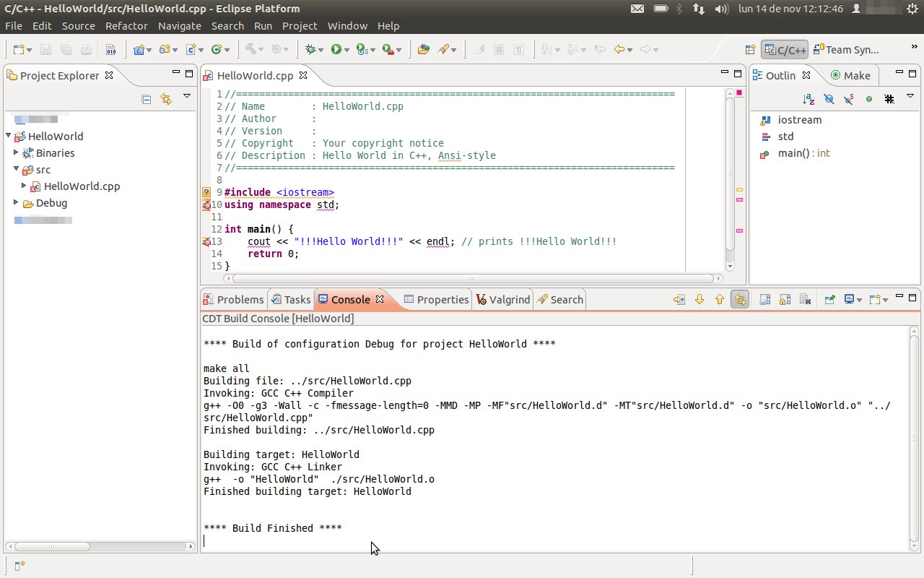Click the Debug bug icon in toolbar
The height and width of the screenshot is (578, 924).
point(311,49)
